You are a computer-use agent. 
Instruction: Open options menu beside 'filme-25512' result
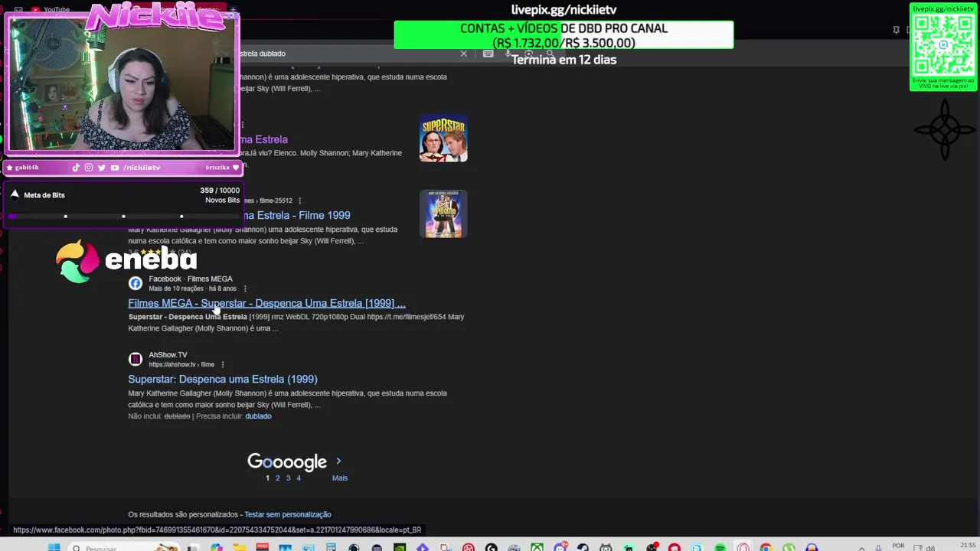[x=299, y=201]
